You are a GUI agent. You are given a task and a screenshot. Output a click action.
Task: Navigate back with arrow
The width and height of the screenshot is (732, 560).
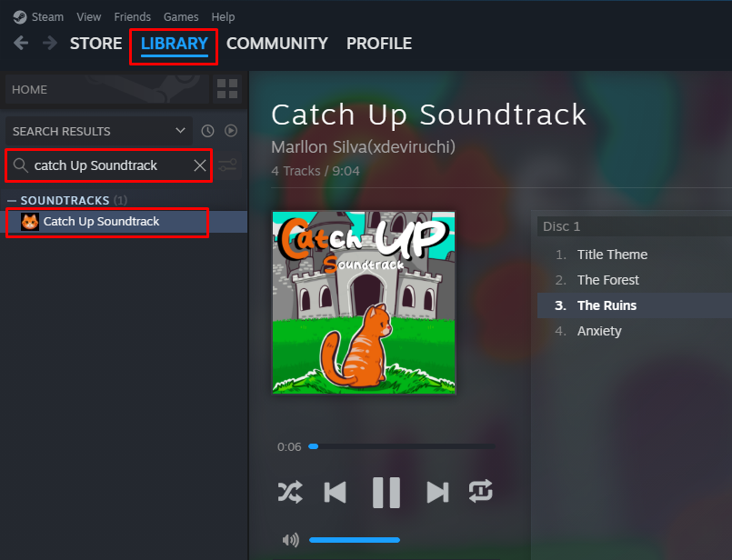coord(21,44)
